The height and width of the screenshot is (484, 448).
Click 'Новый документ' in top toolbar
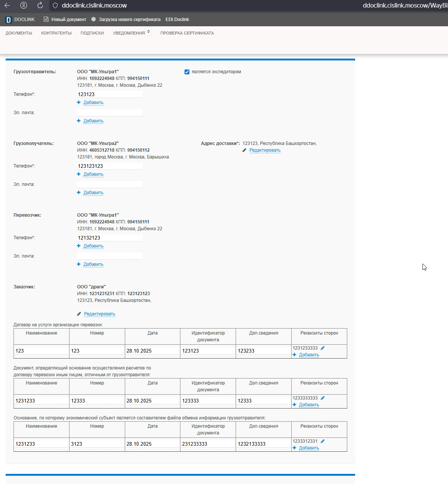69,20
